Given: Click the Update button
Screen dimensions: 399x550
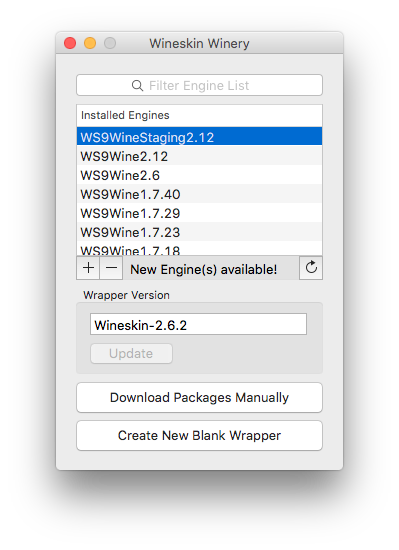Looking at the screenshot, I should click(131, 353).
